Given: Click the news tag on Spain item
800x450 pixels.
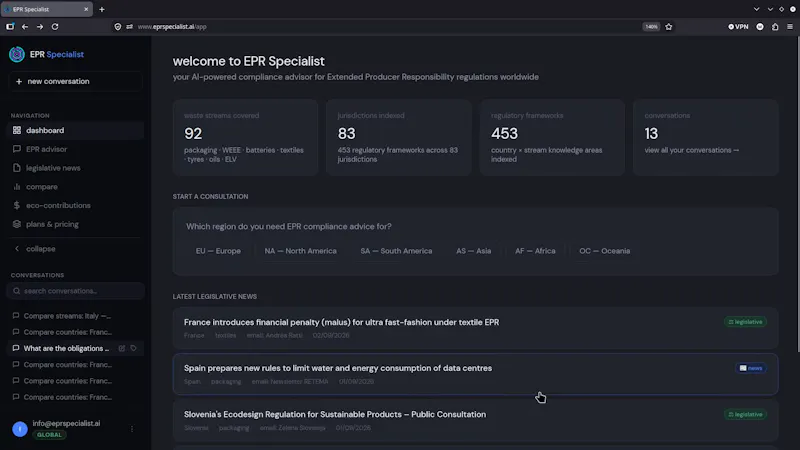Looking at the screenshot, I should [751, 368].
